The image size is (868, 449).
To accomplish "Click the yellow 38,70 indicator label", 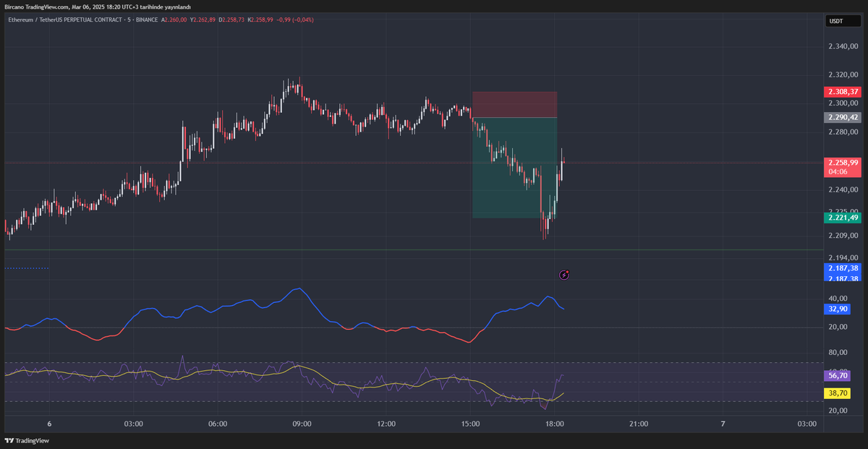I will [x=837, y=393].
